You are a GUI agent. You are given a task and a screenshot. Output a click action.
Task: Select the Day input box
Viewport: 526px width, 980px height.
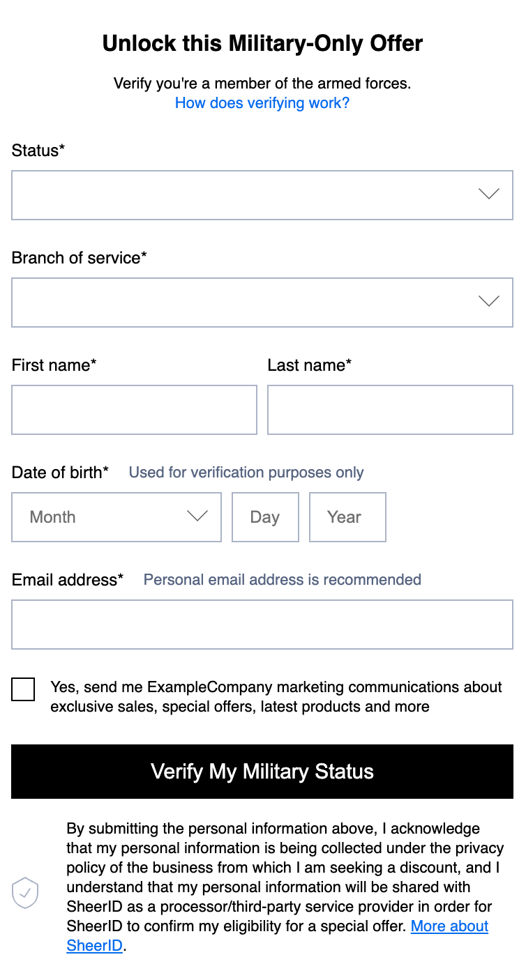265,517
